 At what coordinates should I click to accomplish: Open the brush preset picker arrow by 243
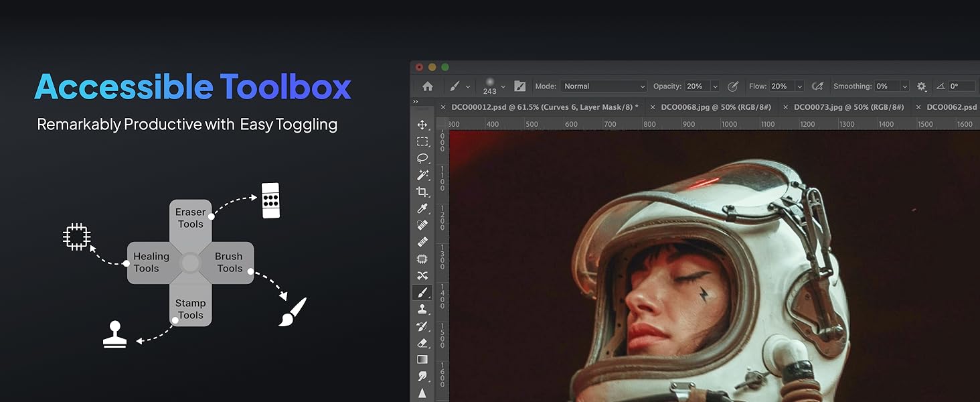point(503,86)
